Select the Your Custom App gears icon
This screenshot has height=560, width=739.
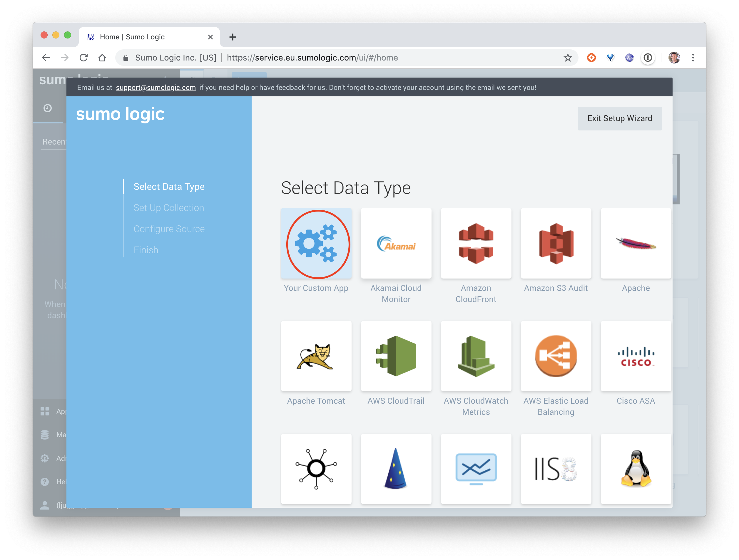(316, 244)
